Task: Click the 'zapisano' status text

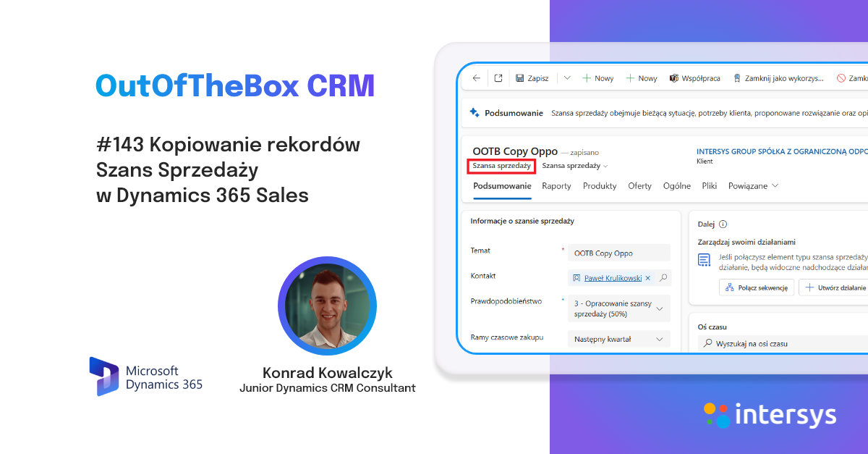Action: (585, 153)
